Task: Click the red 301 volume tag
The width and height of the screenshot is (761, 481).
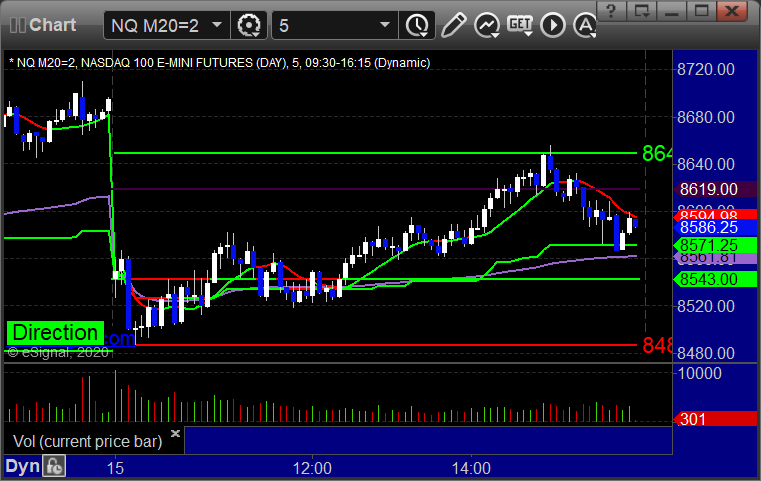Action: 714,418
